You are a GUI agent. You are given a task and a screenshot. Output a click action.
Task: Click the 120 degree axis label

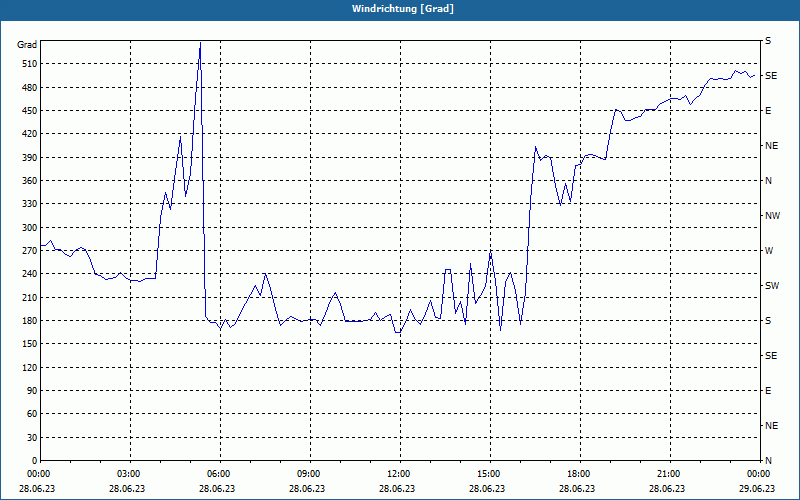(30, 367)
